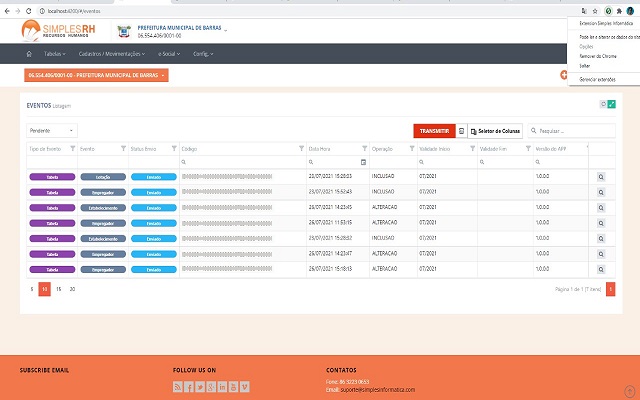The width and height of the screenshot is (640, 400).
Task: Open filter for Operação column
Action: [412, 149]
